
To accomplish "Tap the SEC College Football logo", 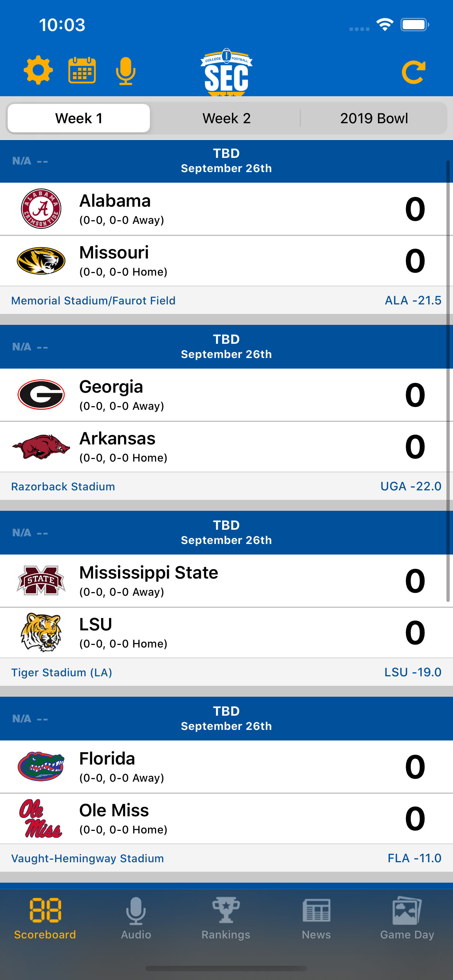I will pos(226,72).
